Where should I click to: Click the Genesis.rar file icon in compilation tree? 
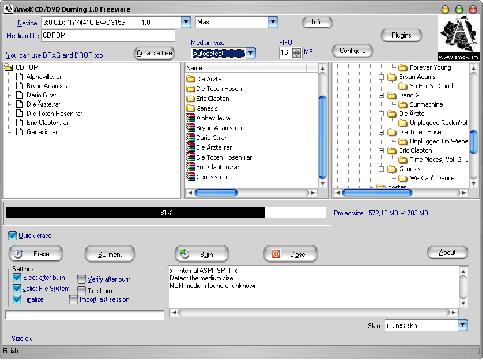[20, 132]
